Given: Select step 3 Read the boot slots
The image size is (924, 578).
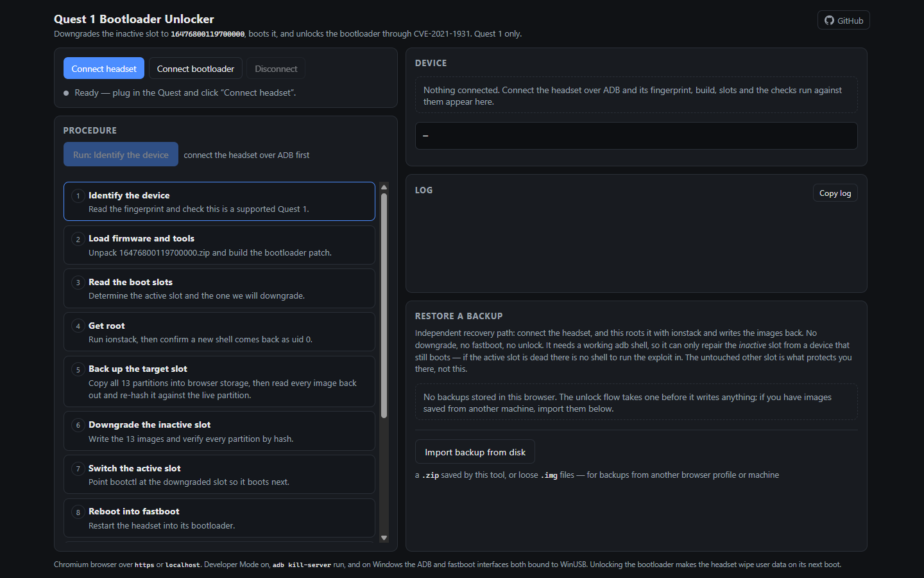Looking at the screenshot, I should (x=219, y=288).
